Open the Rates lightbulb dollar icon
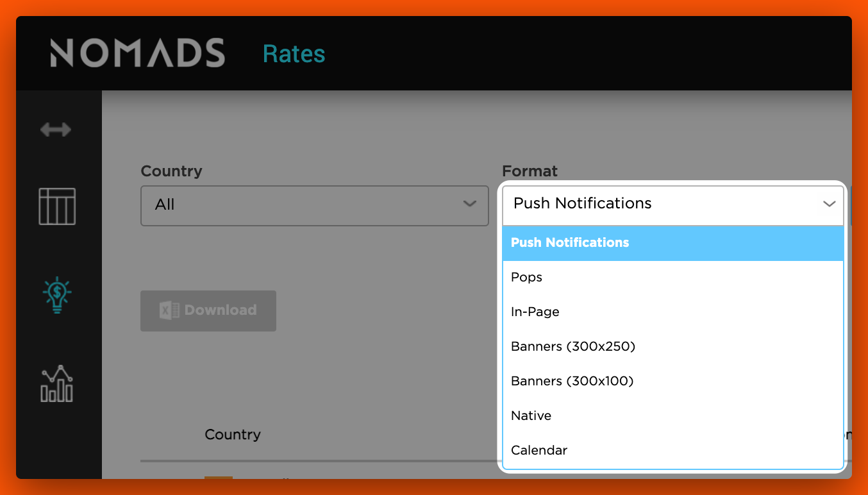Viewport: 868px width, 495px height. [x=57, y=295]
